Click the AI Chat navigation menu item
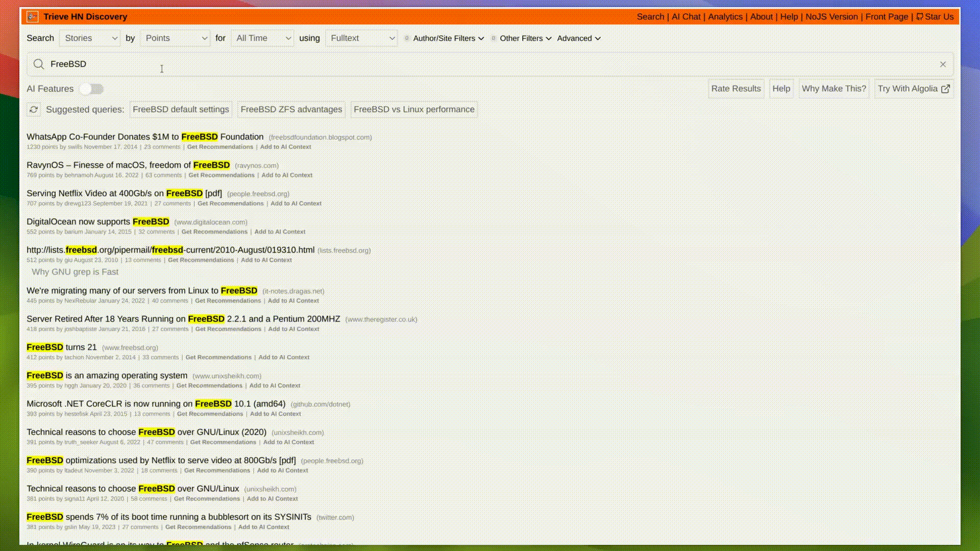This screenshot has height=551, width=980. 686,16
